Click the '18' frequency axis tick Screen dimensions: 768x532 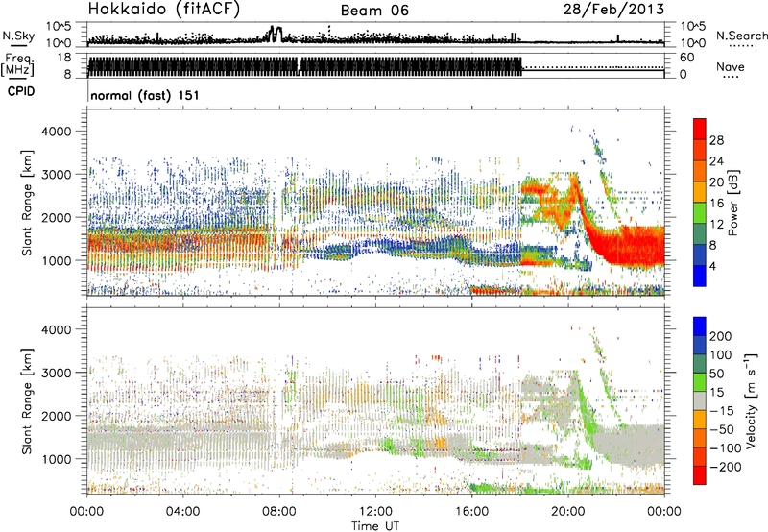point(63,58)
